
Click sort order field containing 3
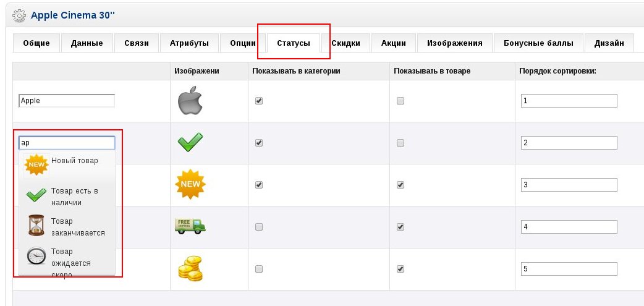(x=569, y=185)
